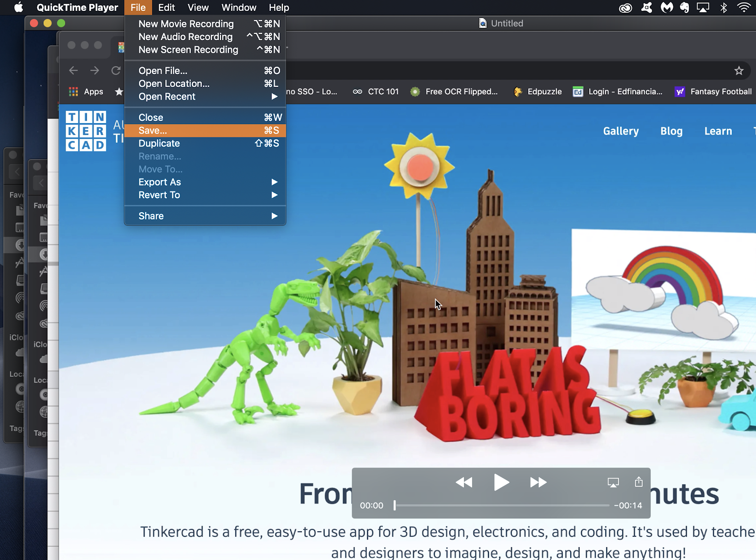Expand the Export As submenu
756x560 pixels.
pyautogui.click(x=205, y=182)
